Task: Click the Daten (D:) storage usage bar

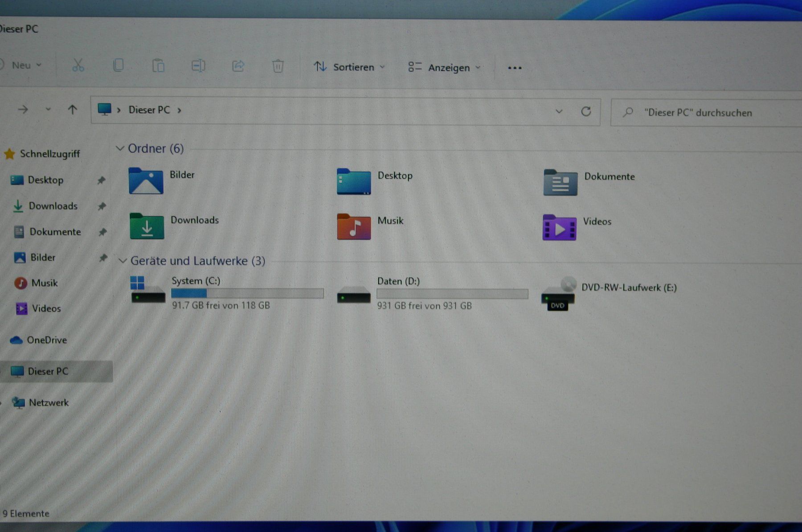Action: 452,294
